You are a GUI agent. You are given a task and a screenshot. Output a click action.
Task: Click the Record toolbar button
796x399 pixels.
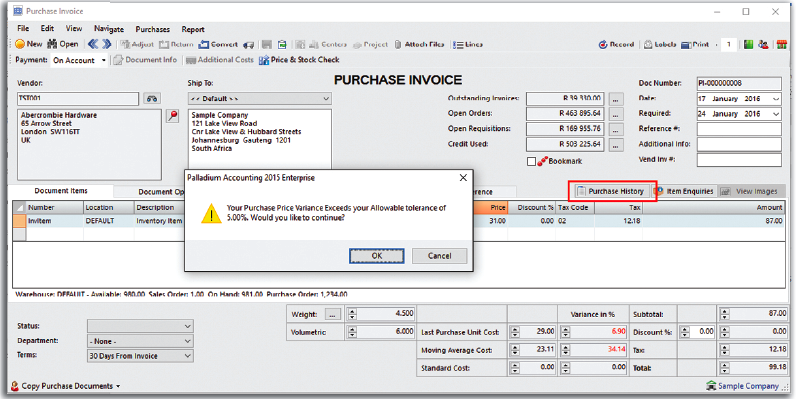(616, 45)
